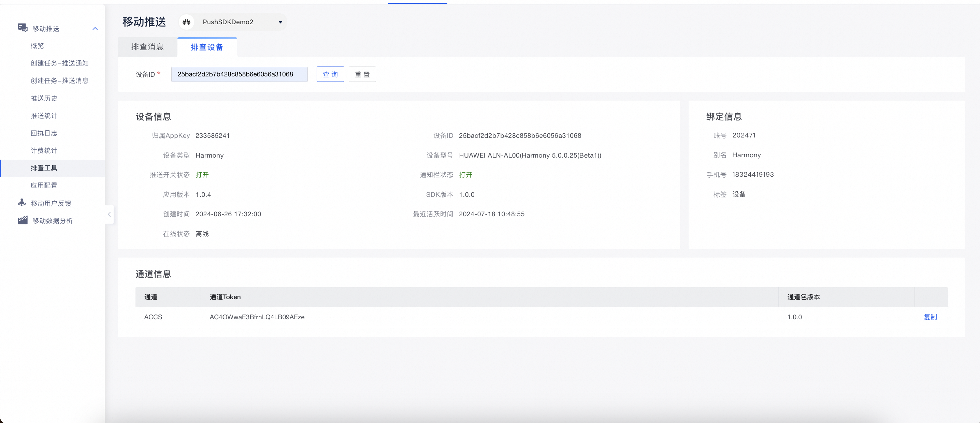Click the 通道包版本 column header
The height and width of the screenshot is (423, 980).
803,297
